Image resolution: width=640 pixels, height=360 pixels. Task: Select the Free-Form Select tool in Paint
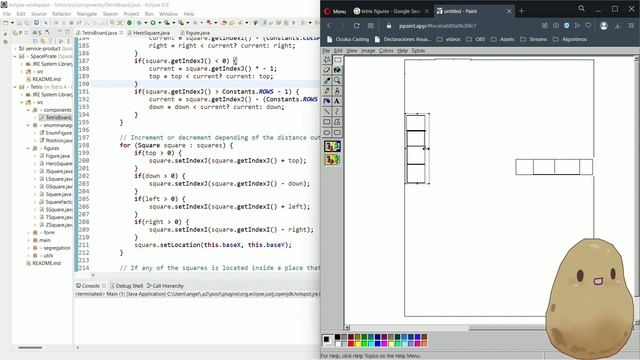point(327,60)
